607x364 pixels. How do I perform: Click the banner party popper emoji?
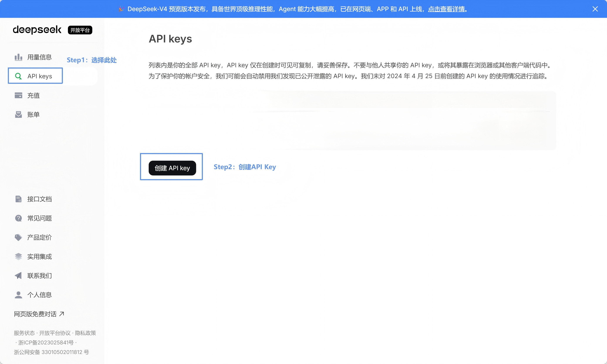(121, 9)
